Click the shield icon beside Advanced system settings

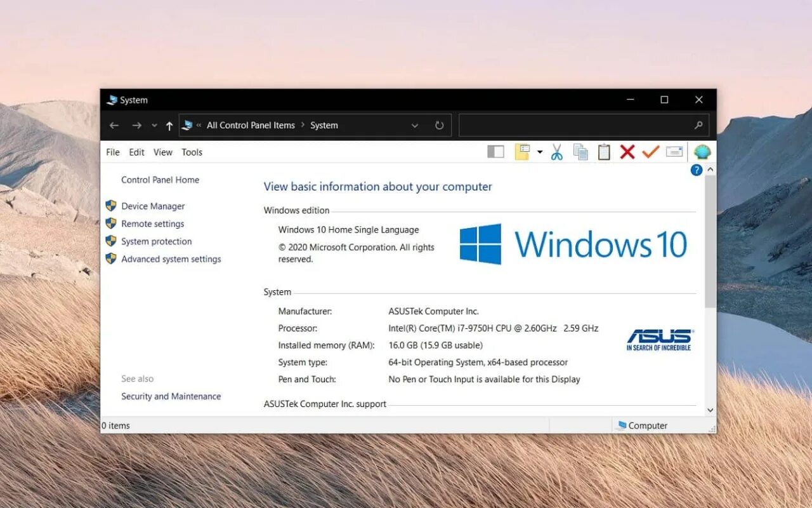point(111,258)
